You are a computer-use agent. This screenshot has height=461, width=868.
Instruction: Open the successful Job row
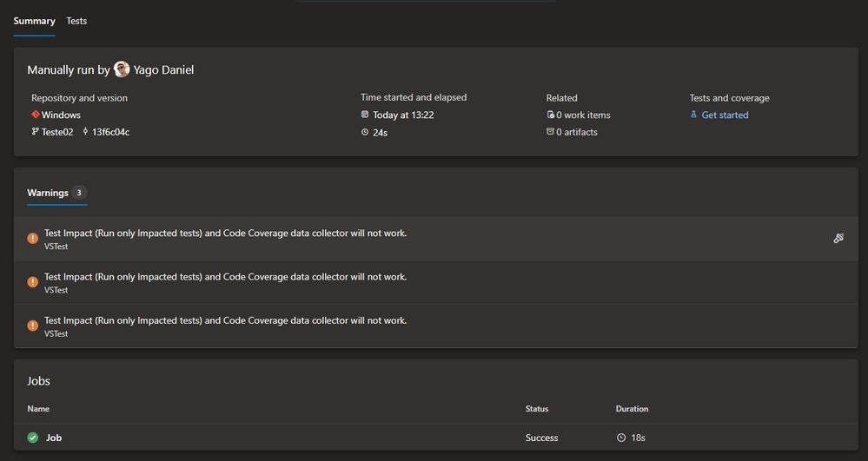coord(54,438)
